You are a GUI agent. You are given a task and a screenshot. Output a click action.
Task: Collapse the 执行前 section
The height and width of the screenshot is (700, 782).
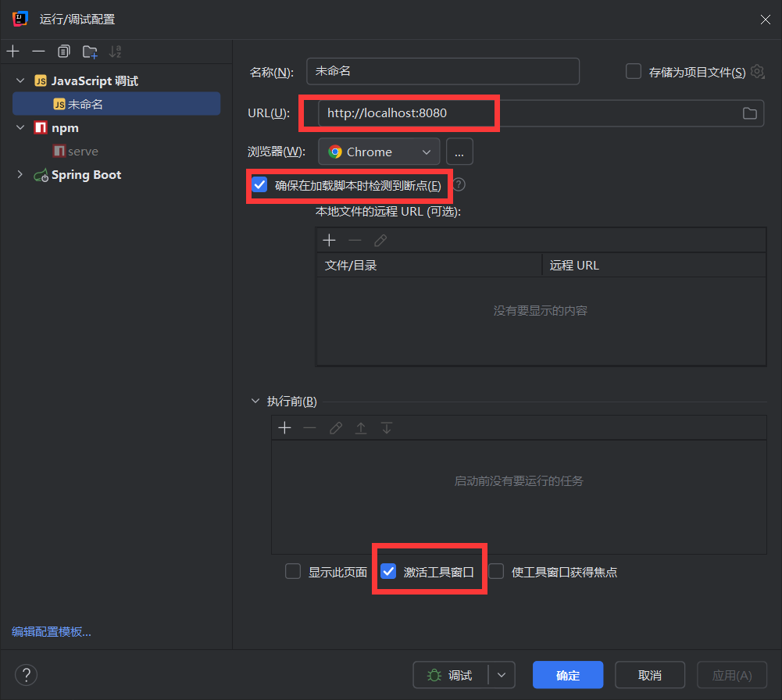point(255,402)
